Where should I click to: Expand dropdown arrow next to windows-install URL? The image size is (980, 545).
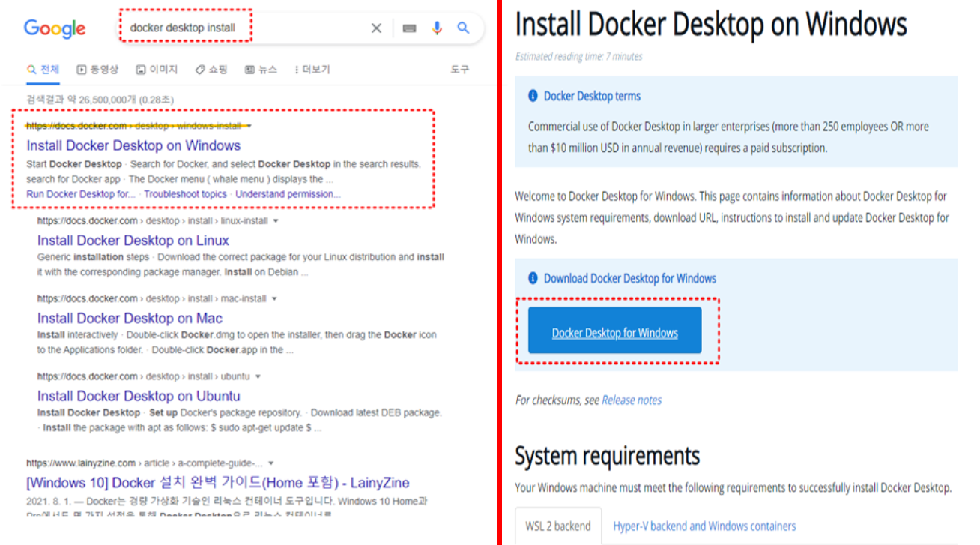pos(249,126)
